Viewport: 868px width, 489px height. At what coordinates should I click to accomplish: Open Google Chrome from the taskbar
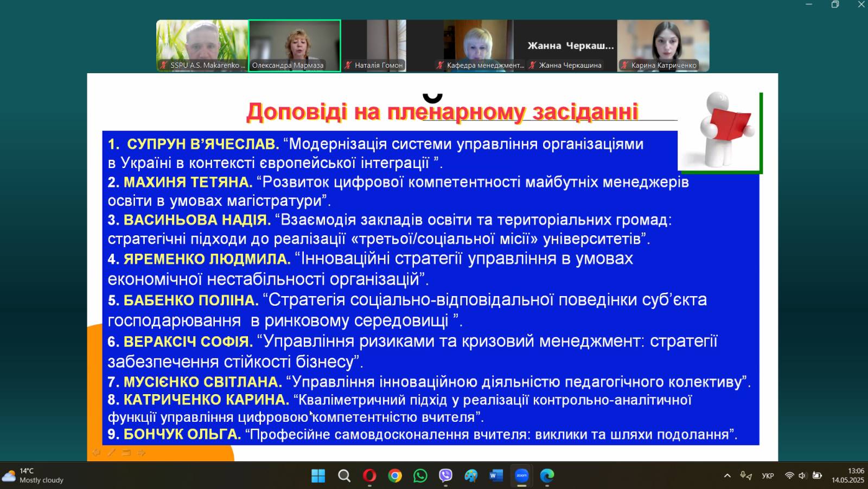pos(395,476)
